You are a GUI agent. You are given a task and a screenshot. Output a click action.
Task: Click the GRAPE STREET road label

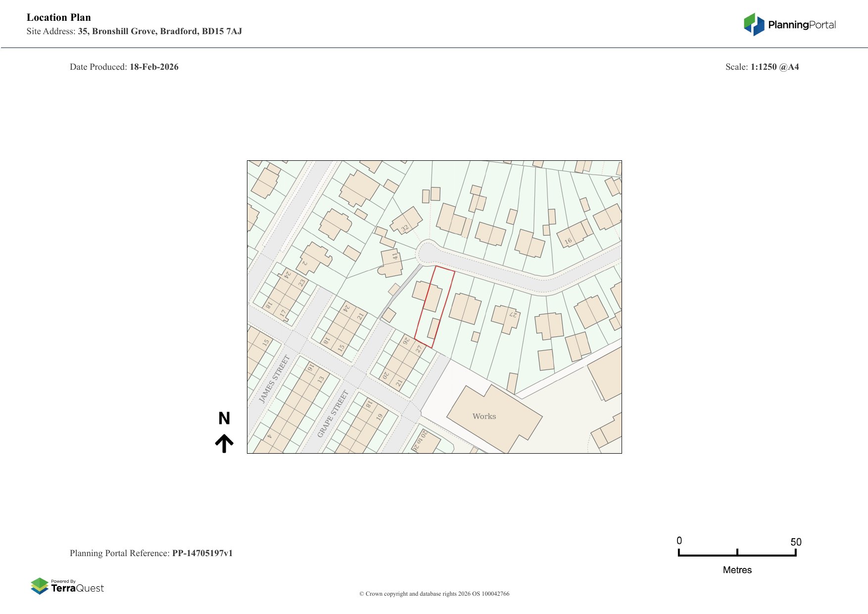333,414
